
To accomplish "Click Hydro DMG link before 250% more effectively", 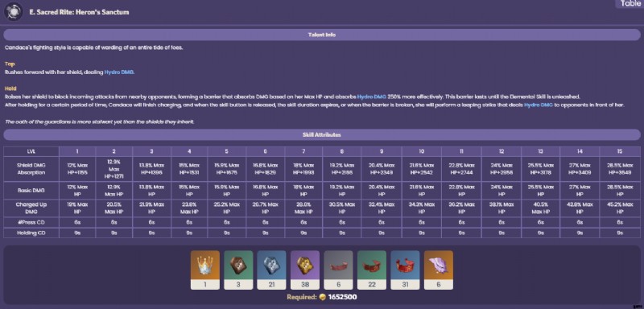I will (371, 97).
